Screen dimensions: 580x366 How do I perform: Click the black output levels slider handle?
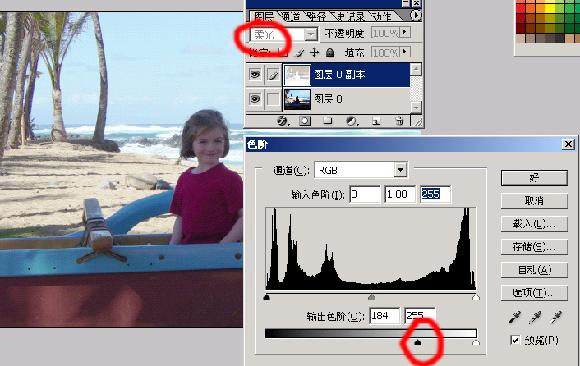(418, 342)
